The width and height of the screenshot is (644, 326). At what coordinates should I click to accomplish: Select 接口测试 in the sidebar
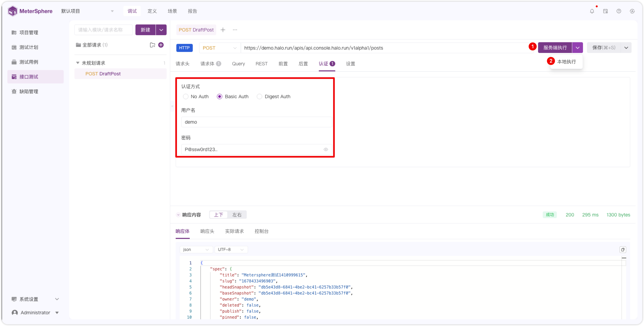pos(35,77)
